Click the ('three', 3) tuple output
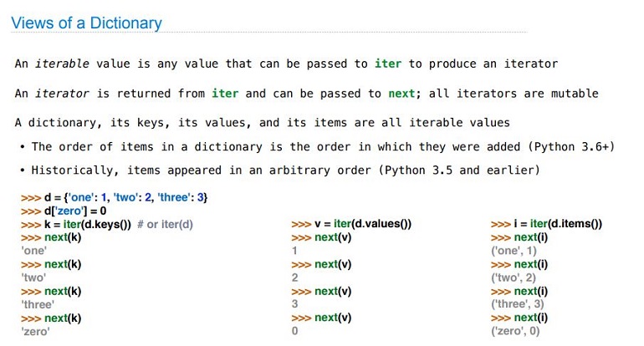 (x=517, y=304)
